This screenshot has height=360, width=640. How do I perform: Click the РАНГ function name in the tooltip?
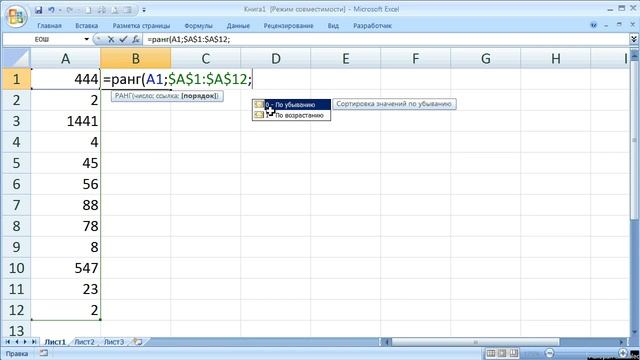coord(123,96)
